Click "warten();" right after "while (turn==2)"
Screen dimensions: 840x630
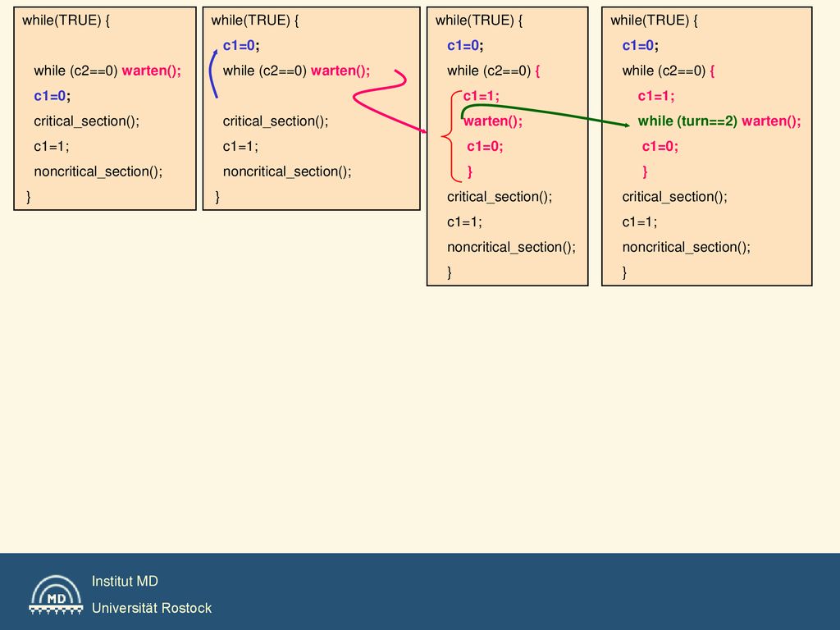[x=771, y=121]
